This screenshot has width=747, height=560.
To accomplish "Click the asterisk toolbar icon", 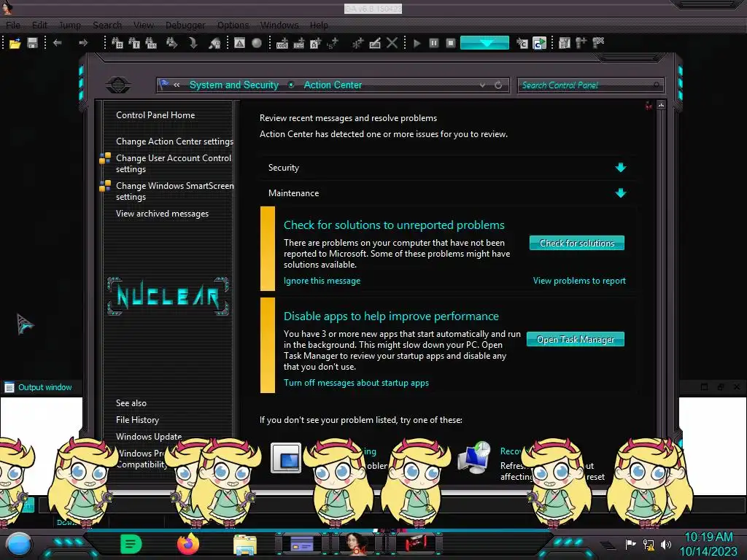I will tap(357, 43).
